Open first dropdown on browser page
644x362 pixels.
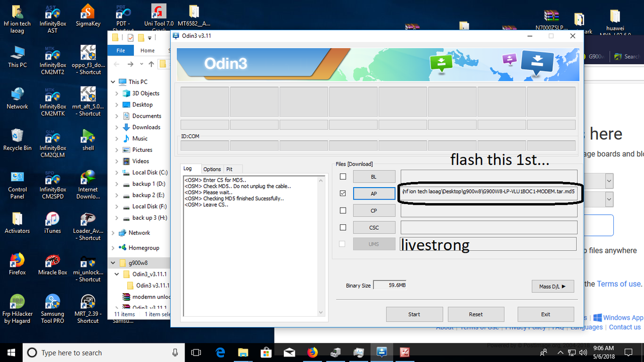(609, 180)
